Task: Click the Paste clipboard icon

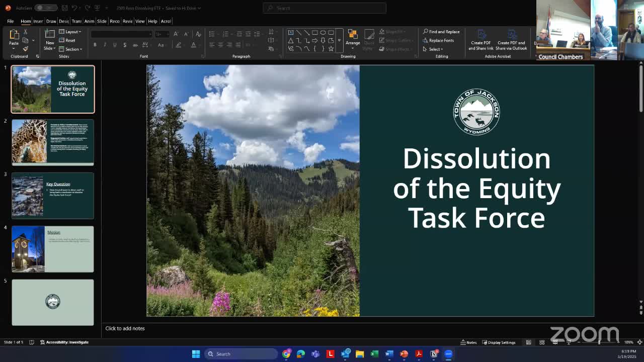Action: (x=14, y=36)
